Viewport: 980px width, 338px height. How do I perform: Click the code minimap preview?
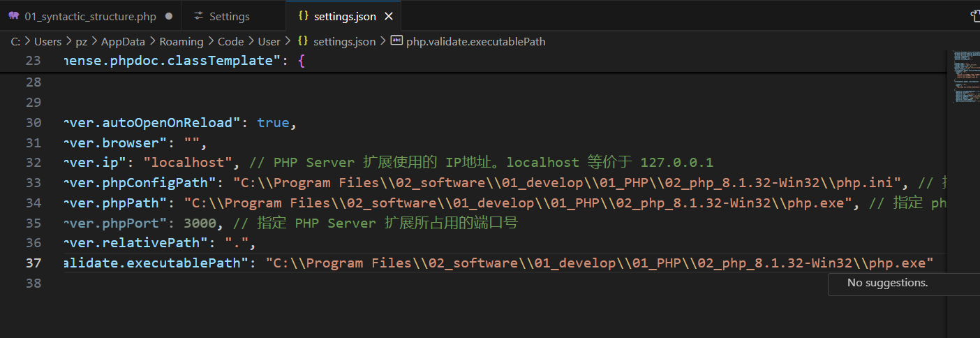click(x=966, y=77)
